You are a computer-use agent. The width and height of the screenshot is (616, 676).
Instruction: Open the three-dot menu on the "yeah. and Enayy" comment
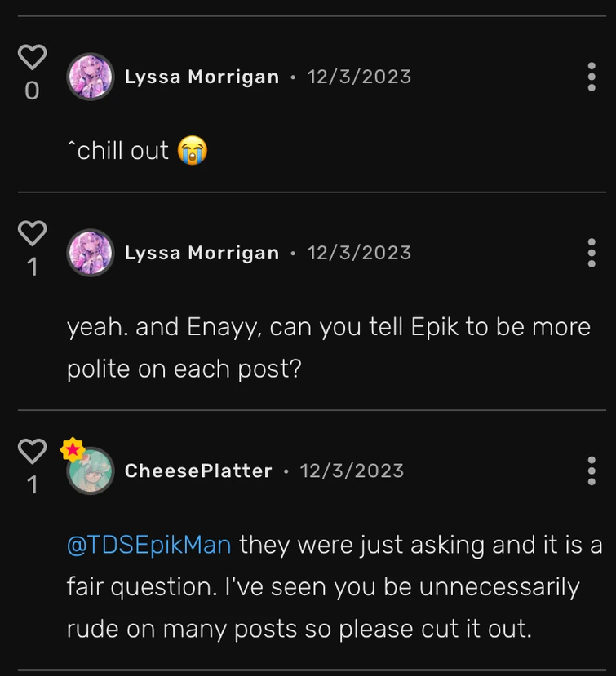[592, 253]
